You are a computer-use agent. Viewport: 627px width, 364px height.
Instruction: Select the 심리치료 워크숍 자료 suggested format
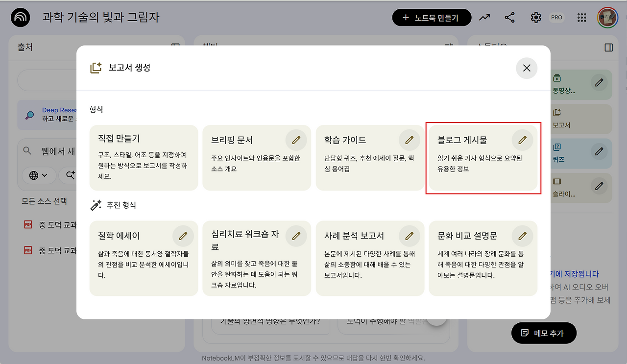[x=257, y=258]
